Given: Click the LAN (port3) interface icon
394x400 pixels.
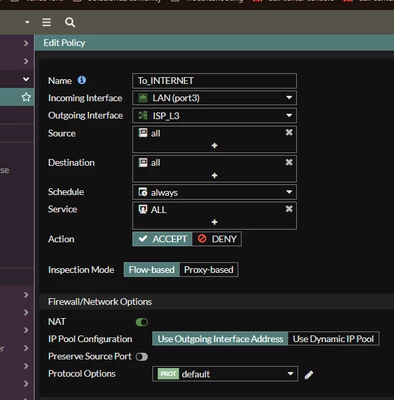Looking at the screenshot, I should tap(143, 98).
